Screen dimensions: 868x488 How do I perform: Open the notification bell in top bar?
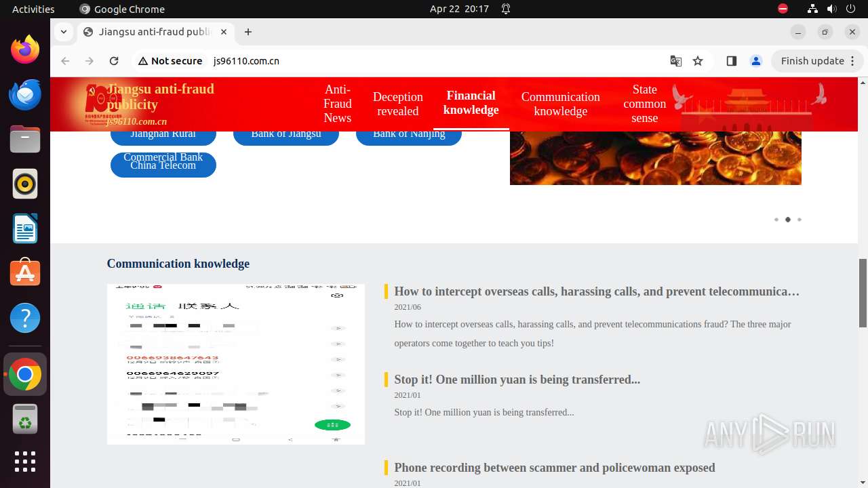click(x=506, y=9)
